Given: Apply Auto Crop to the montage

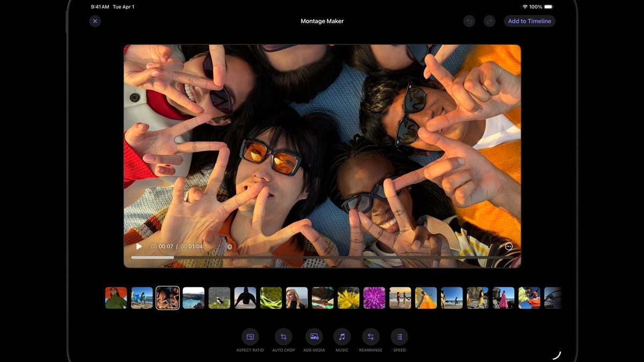Looking at the screenshot, I should click(283, 337).
